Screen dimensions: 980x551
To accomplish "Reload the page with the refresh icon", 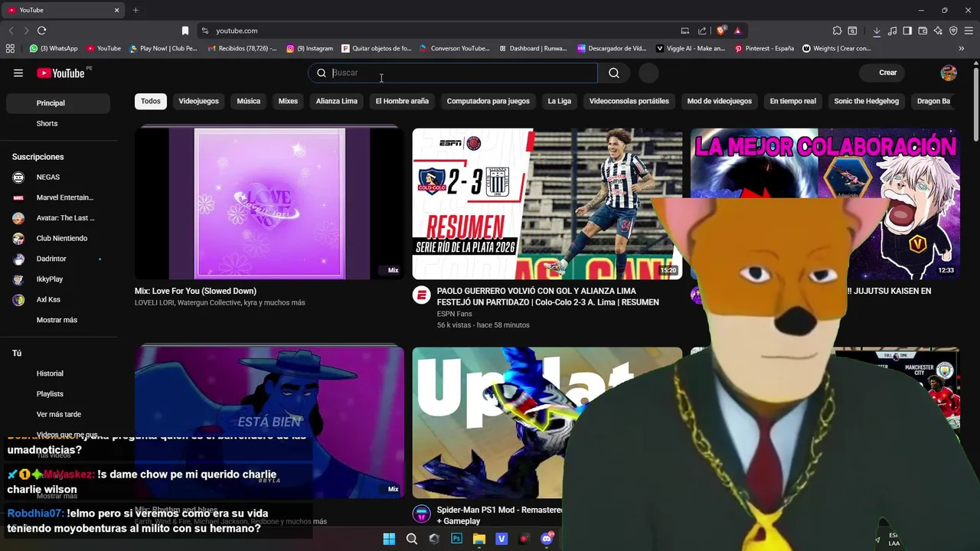I will (41, 31).
